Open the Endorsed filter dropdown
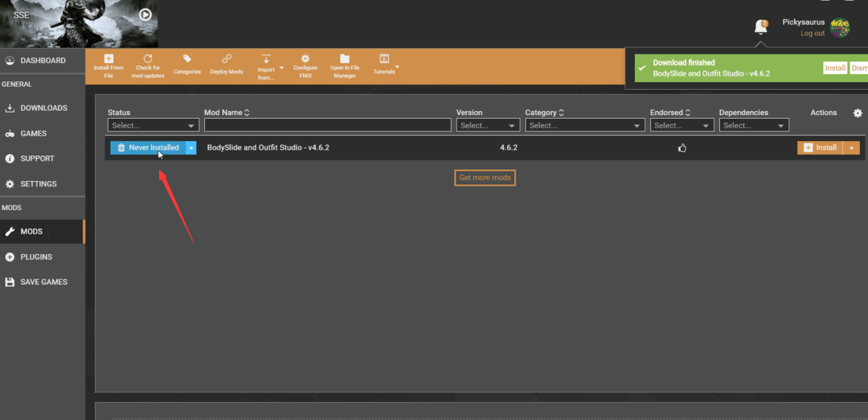The height and width of the screenshot is (420, 868). click(682, 126)
